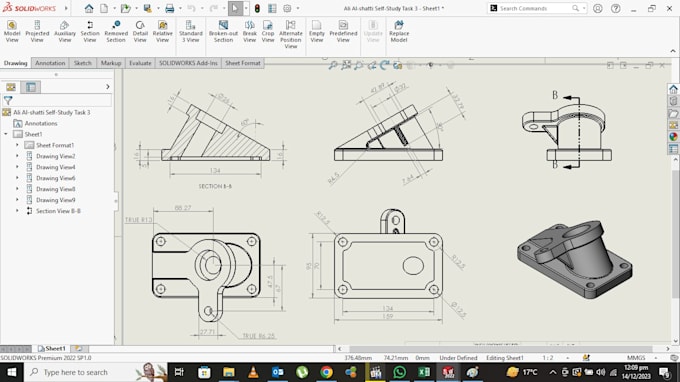
Task: Choose the Auxiliary View tool
Action: point(65,32)
